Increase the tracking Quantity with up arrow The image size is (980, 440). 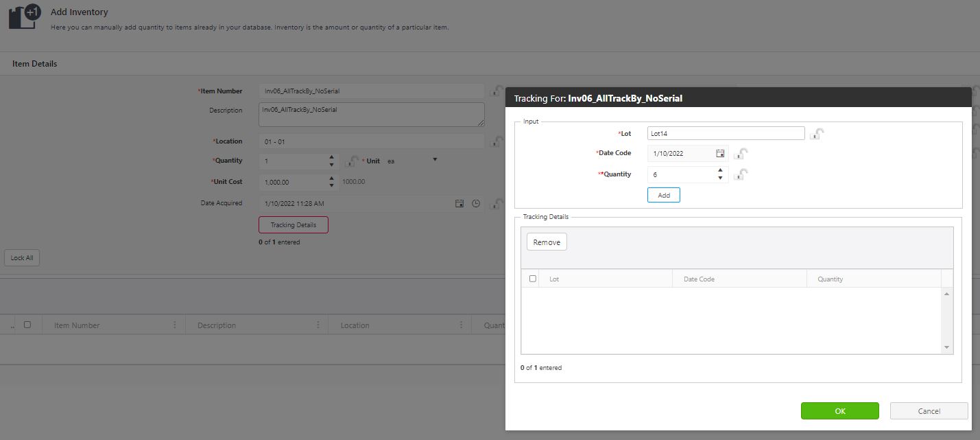(x=720, y=171)
